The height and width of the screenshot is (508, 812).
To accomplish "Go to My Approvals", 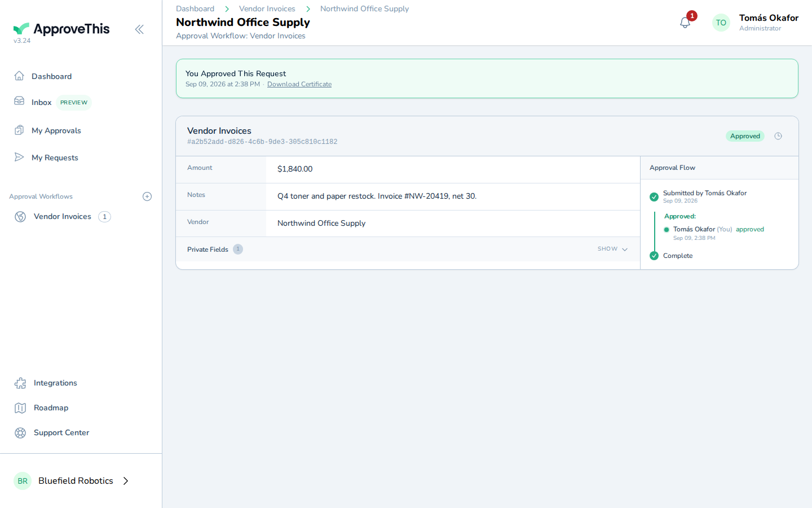I will [56, 130].
